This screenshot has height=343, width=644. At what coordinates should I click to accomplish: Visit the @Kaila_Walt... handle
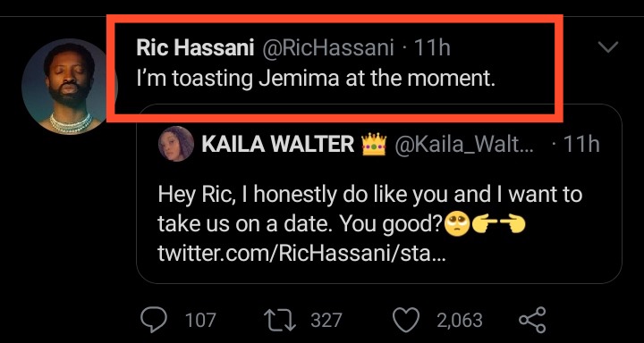pyautogui.click(x=464, y=145)
